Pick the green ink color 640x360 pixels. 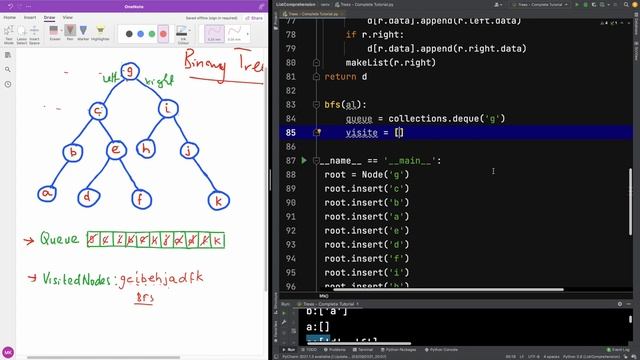[152, 34]
